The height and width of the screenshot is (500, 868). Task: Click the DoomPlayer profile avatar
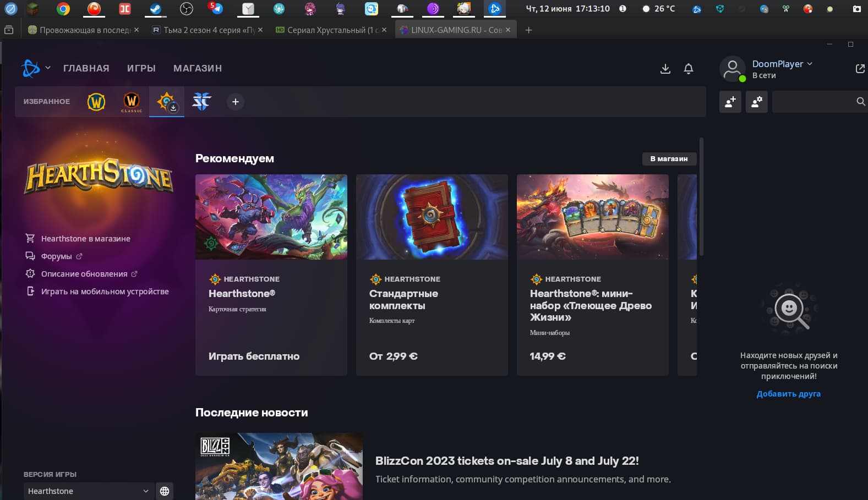tap(733, 69)
